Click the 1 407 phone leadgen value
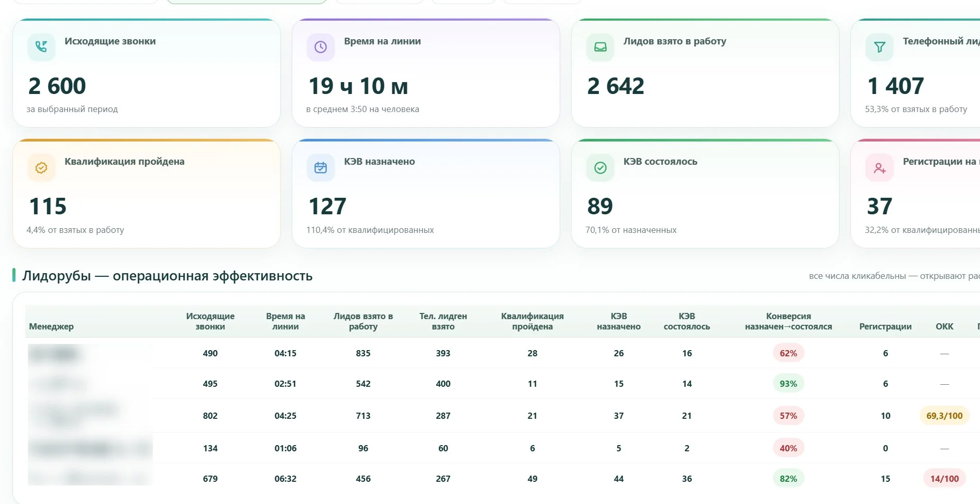980x504 pixels. [x=895, y=86]
